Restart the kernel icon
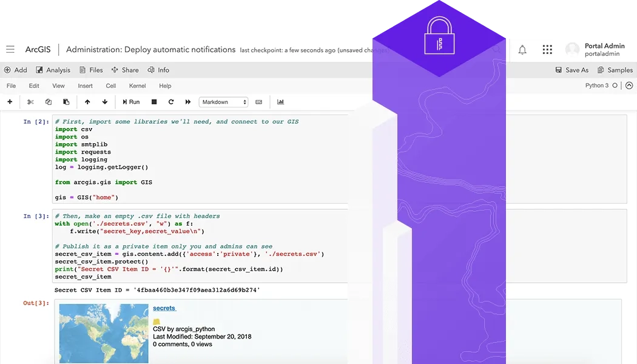637x364 pixels. coord(171,102)
